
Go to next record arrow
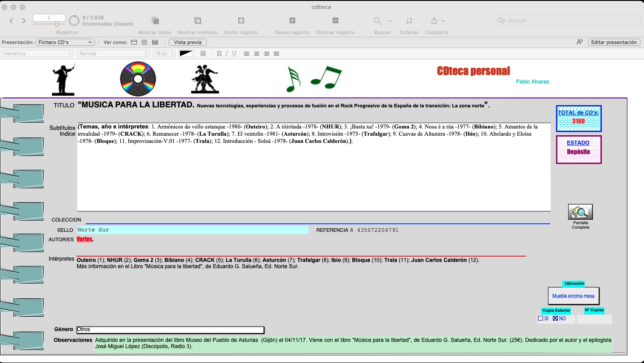pyautogui.click(x=24, y=21)
